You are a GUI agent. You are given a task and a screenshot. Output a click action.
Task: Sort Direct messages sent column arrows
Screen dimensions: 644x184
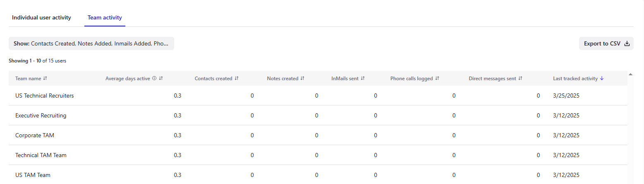click(x=520, y=79)
